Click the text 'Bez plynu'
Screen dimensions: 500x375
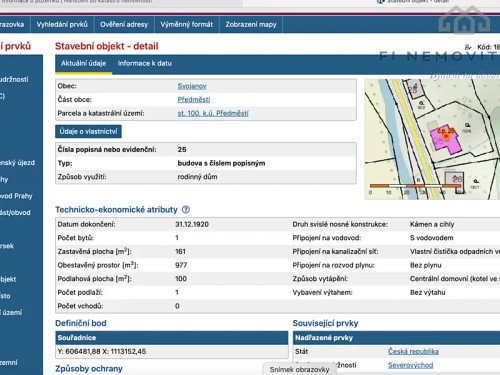[426, 265]
